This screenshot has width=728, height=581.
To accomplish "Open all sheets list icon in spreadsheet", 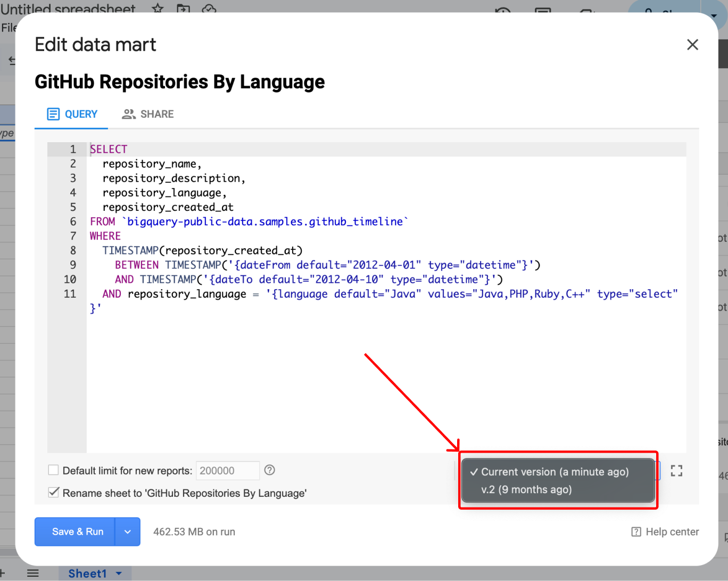I will 33,574.
